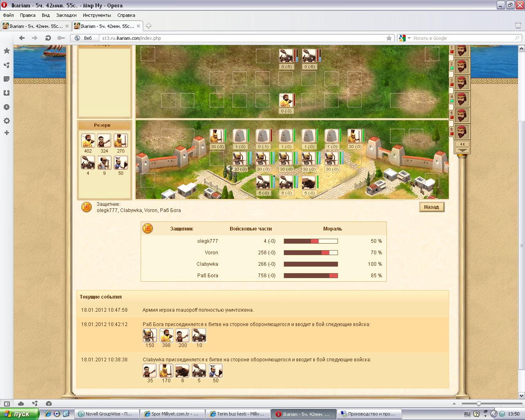Adjust the page zoom slider
Image resolution: width=525 pixels, height=420 pixels.
pos(479,404)
